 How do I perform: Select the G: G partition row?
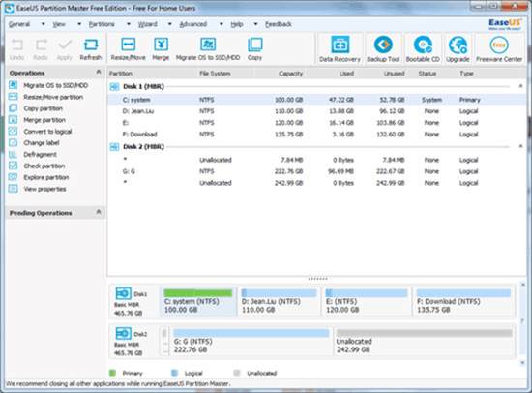pos(317,171)
